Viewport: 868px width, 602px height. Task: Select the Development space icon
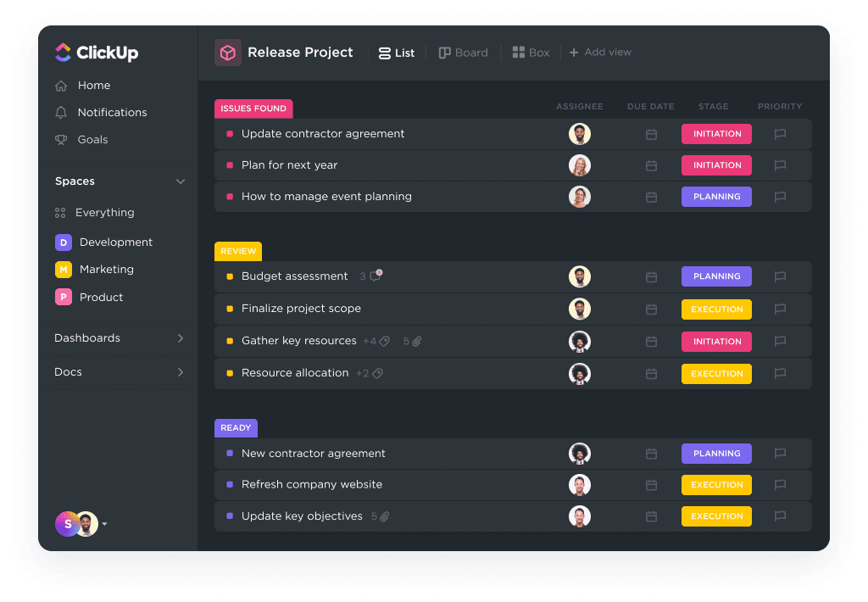click(x=63, y=242)
